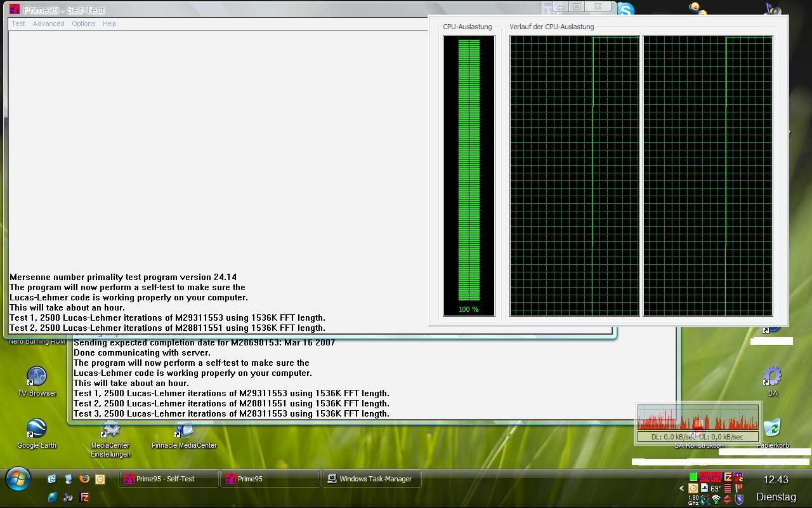
Task: Click the FileZilla tray icon
Action: click(728, 476)
